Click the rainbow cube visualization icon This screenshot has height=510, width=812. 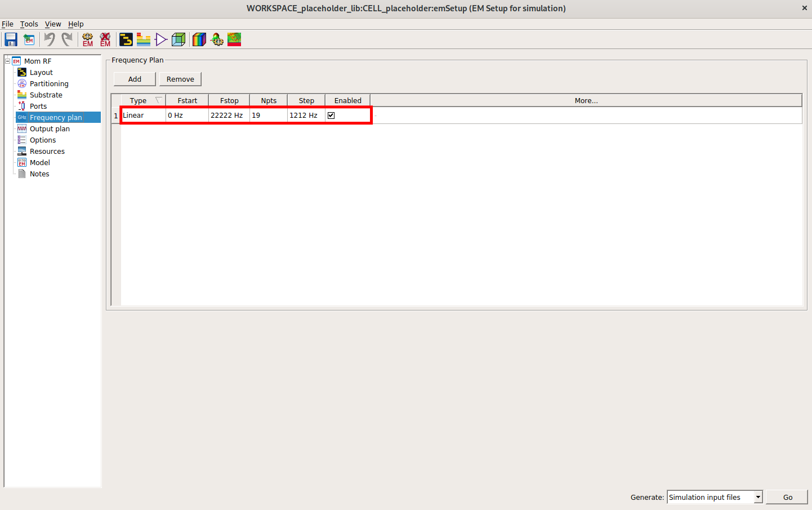pos(199,39)
